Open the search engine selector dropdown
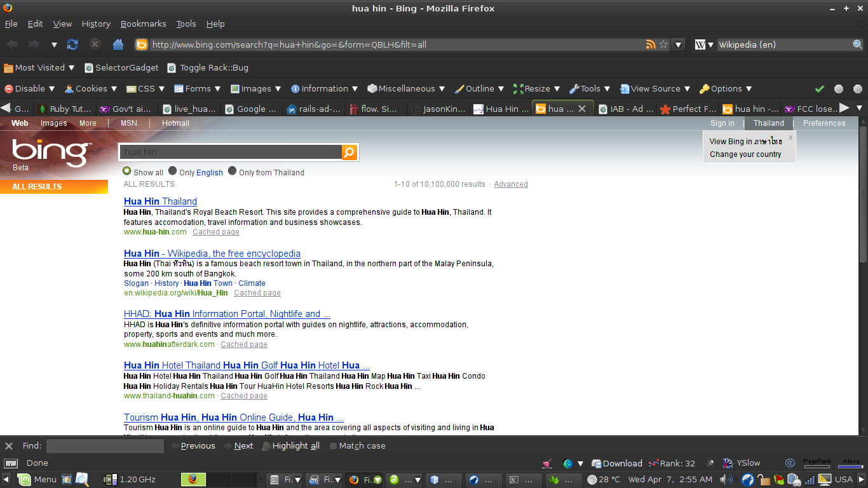The height and width of the screenshot is (488, 868). (704, 44)
